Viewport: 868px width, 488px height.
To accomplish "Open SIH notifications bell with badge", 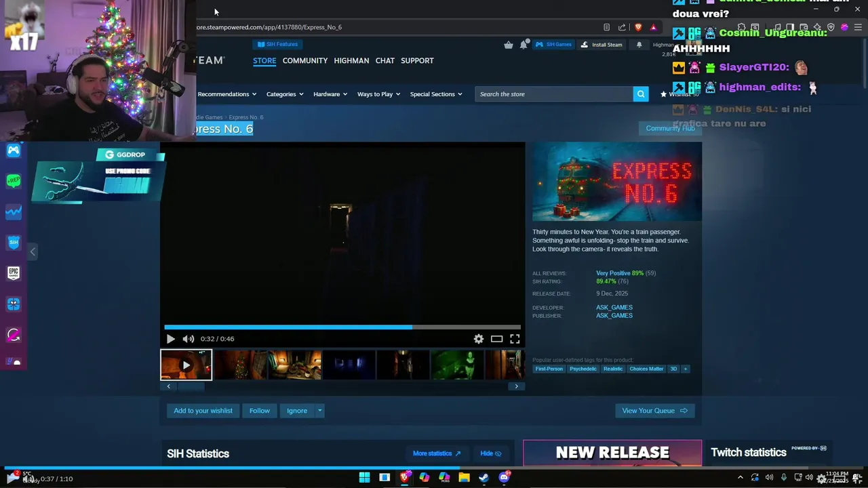I will (524, 45).
